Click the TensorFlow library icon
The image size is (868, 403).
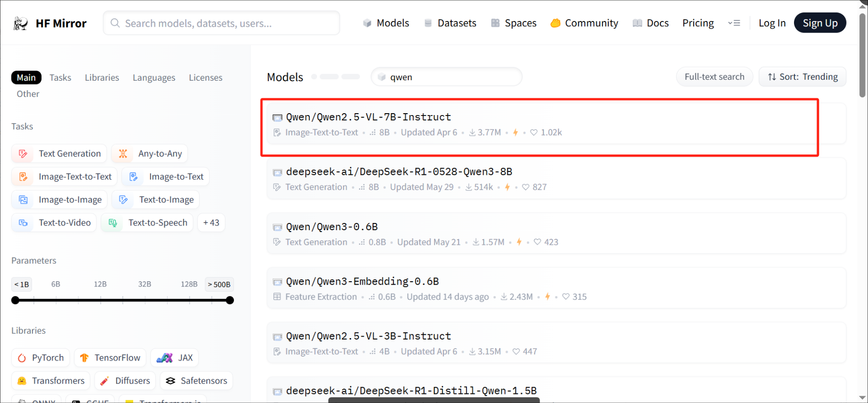(x=85, y=358)
